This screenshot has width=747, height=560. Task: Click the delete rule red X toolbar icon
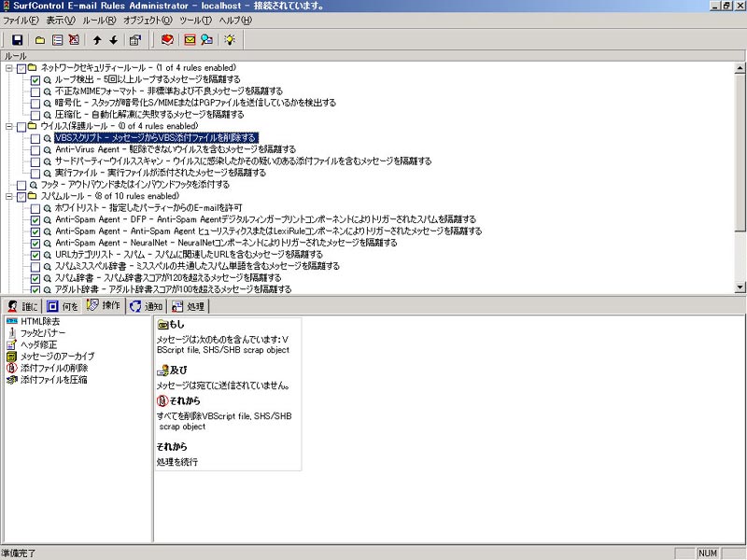coord(74,40)
